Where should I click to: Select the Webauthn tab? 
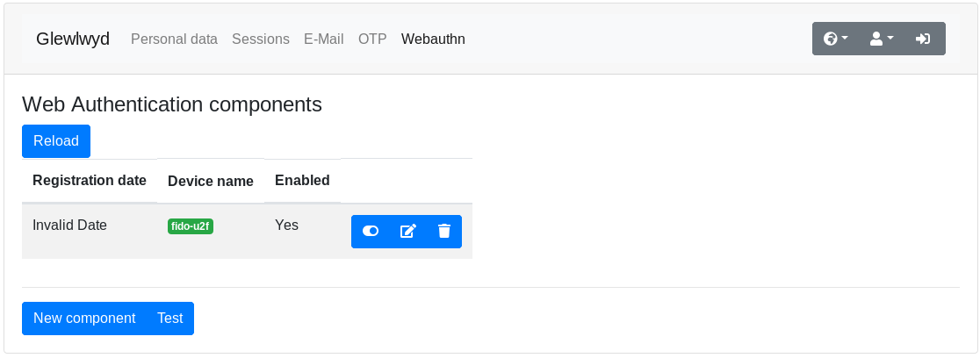pos(433,39)
